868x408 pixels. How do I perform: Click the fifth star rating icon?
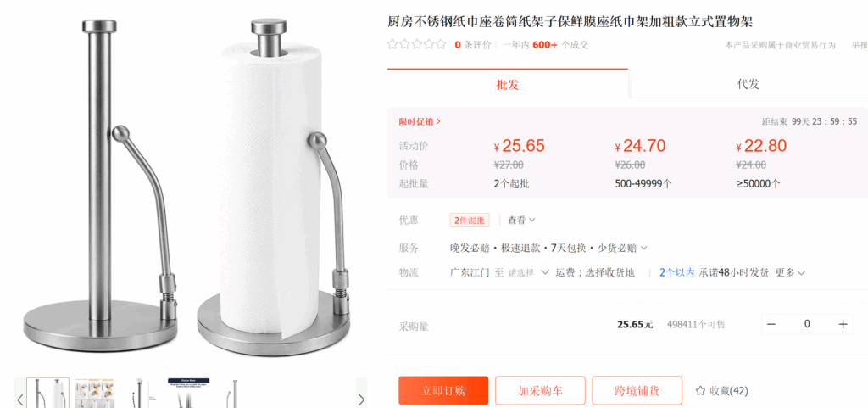(441, 44)
